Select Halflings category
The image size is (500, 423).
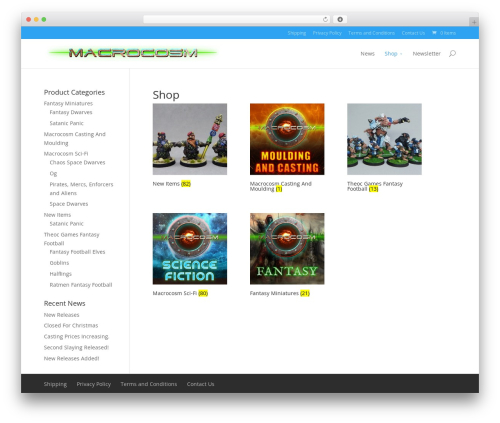pos(61,274)
